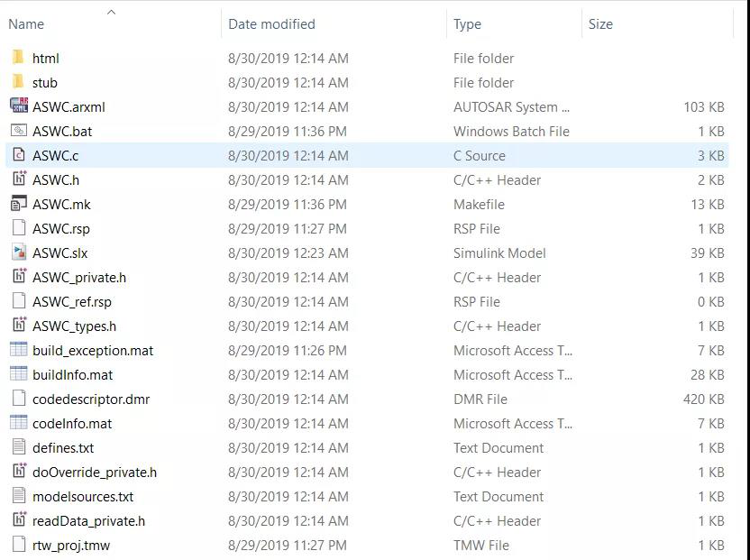Select the stub folder icon
The height and width of the screenshot is (560, 750).
click(x=18, y=82)
